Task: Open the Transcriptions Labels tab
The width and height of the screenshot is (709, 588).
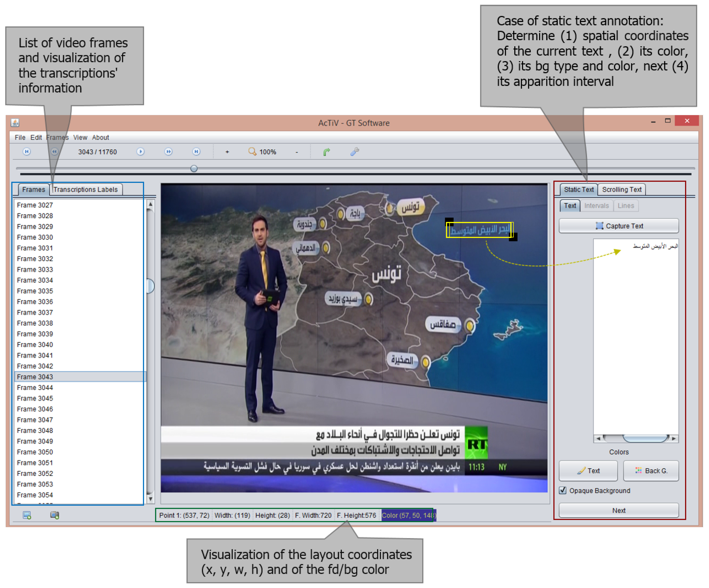Action: point(86,190)
